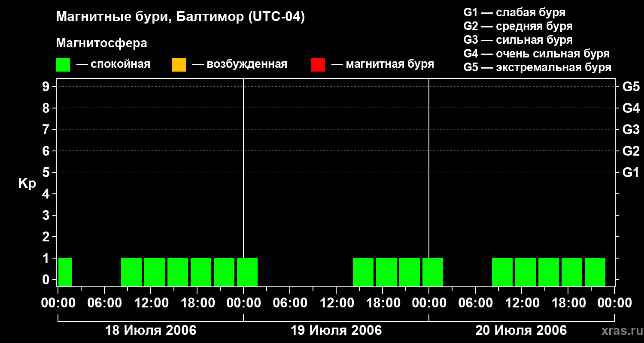The height and width of the screenshot is (343, 644).
Task: Click the '20 Июля 2006' date label
Action: coord(521,331)
